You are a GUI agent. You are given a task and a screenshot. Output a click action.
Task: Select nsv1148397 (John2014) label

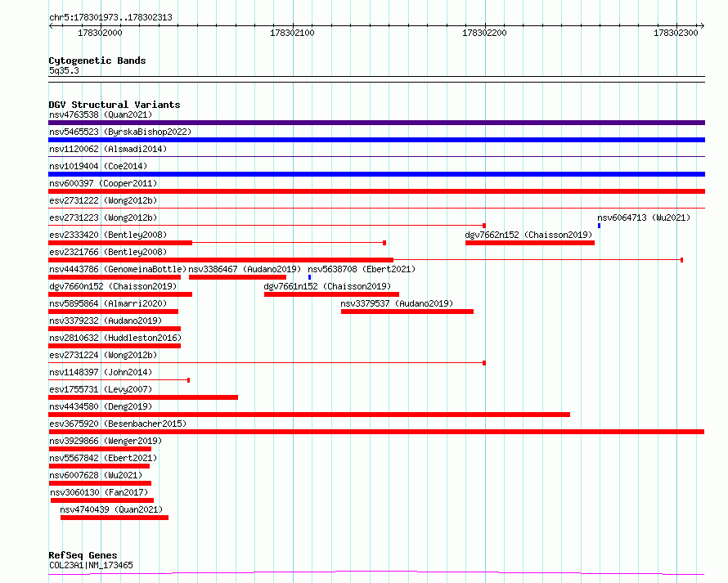[101, 372]
